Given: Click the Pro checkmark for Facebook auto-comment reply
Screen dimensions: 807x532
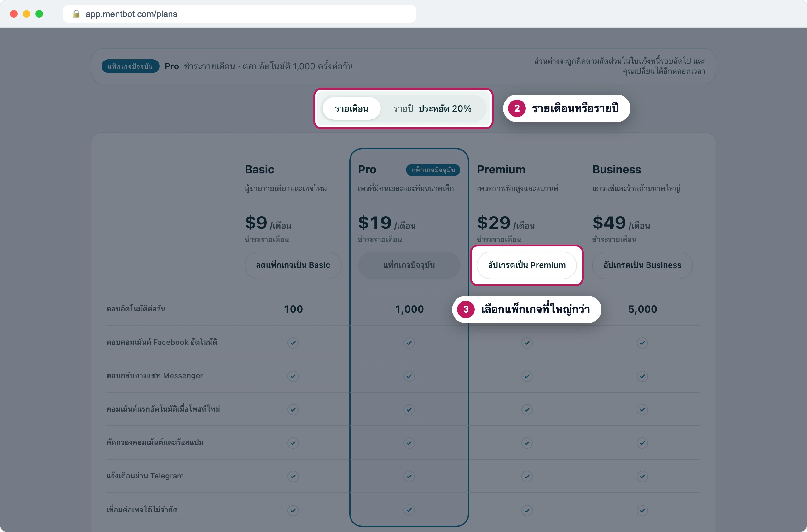Looking at the screenshot, I should [x=409, y=343].
